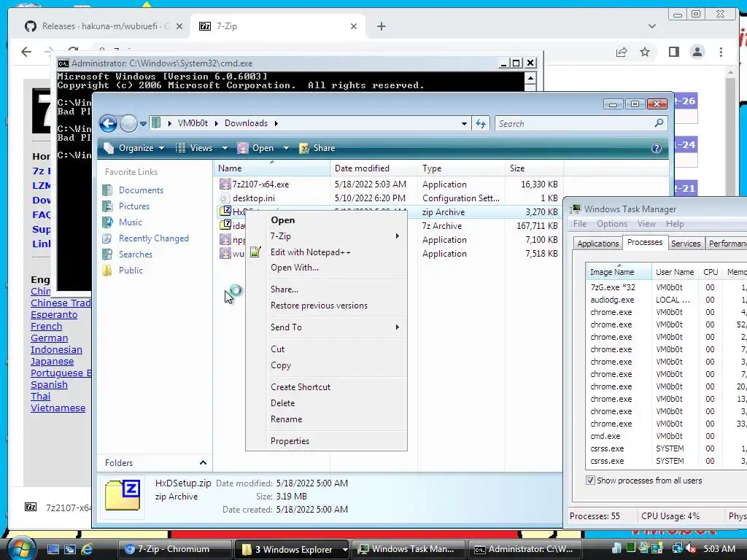Open Task Manager View menu
Image resolution: width=747 pixels, height=560 pixels.
(646, 224)
